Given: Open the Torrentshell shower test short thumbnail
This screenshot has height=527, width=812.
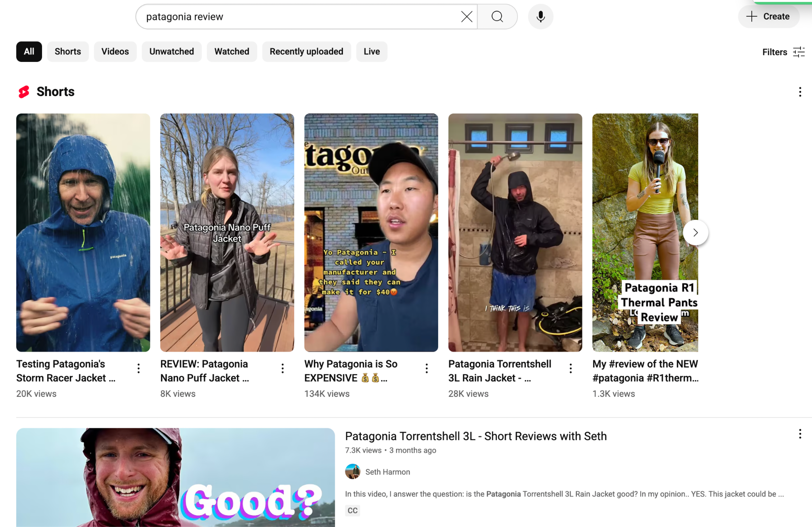Looking at the screenshot, I should click(x=515, y=233).
